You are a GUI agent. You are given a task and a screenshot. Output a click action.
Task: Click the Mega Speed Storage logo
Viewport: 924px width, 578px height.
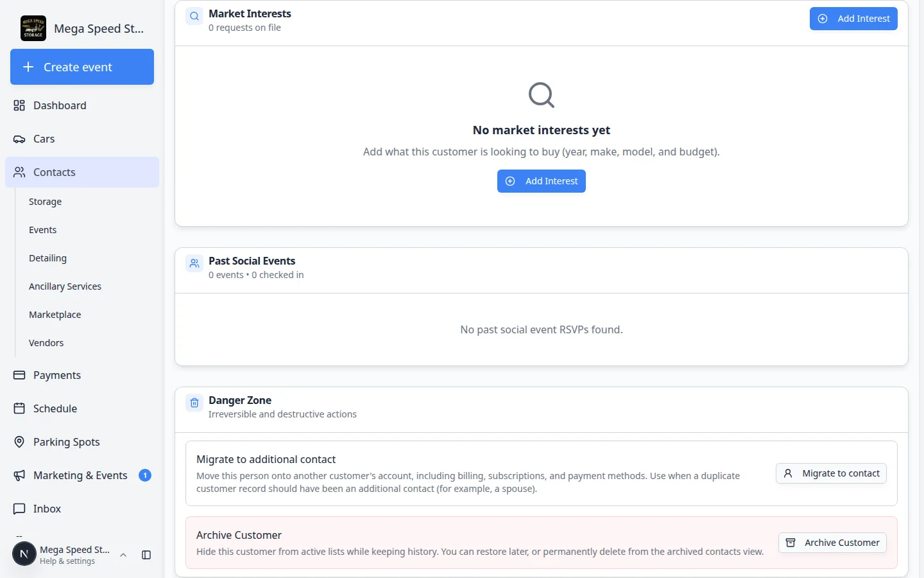(33, 28)
